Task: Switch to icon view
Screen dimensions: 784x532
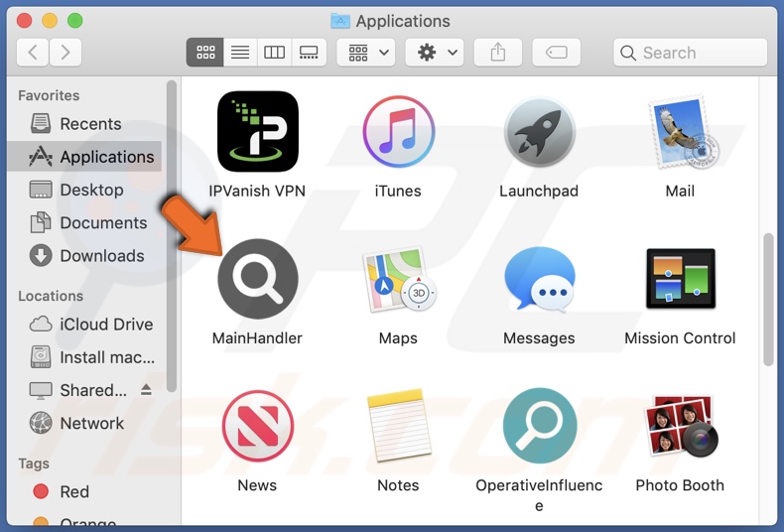Action: coord(205,52)
